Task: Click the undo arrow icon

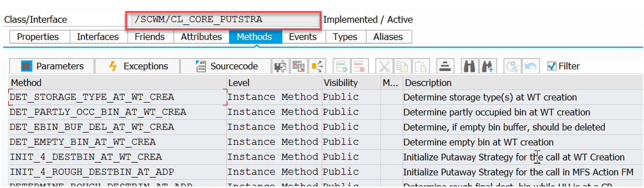Action: click(530, 66)
